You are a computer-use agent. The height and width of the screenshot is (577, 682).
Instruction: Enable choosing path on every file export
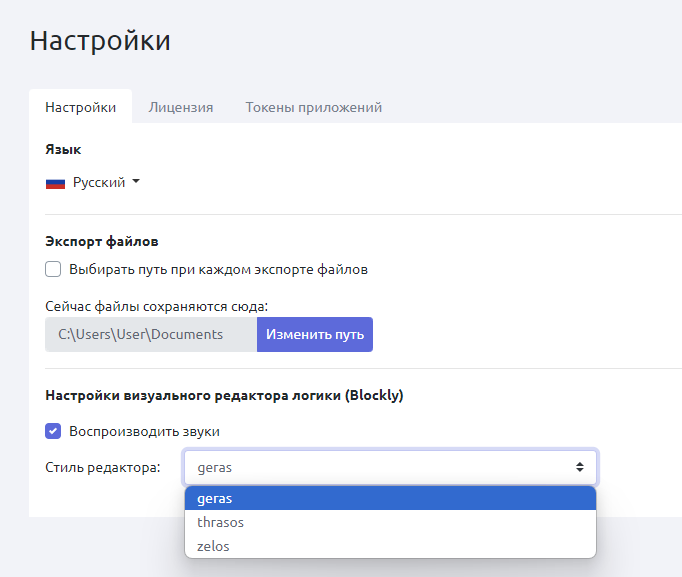(x=53, y=269)
